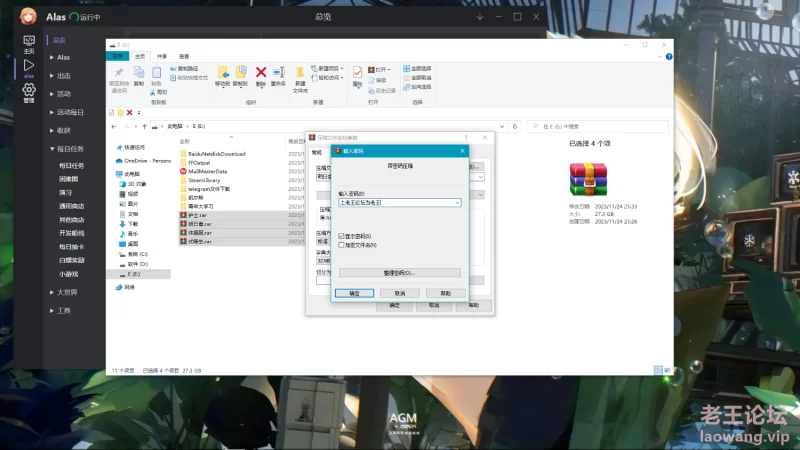The image size is (800, 450).
Task: Expand the 出击 section in Alas
Action: point(60,76)
